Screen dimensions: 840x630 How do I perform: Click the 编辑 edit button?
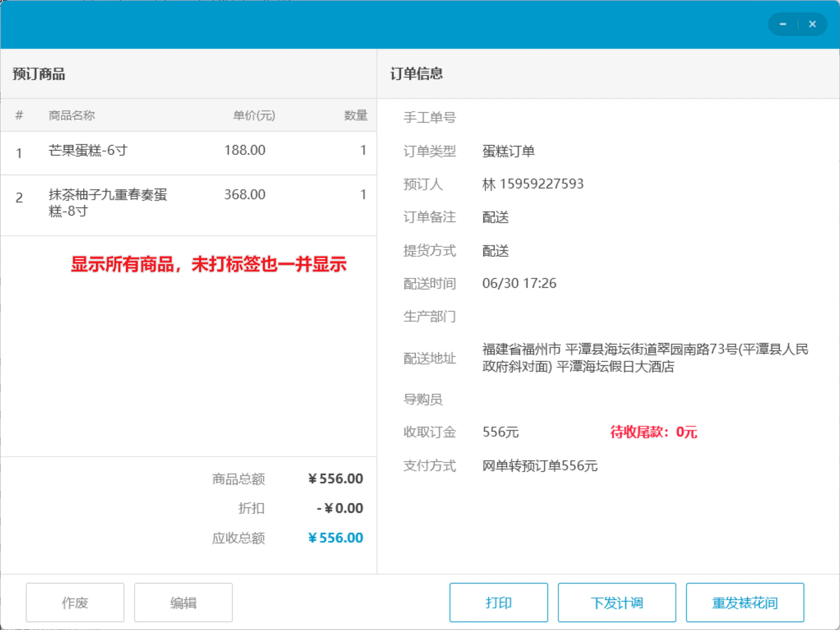click(x=183, y=602)
